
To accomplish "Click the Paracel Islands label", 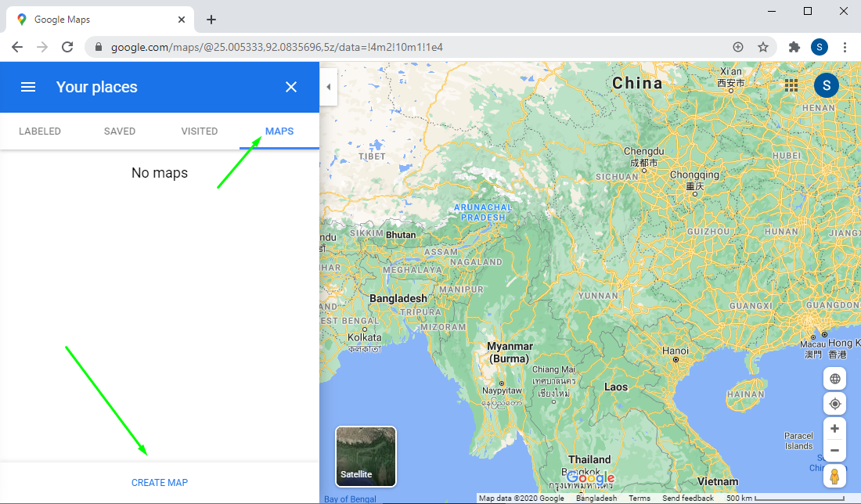I will [798, 441].
